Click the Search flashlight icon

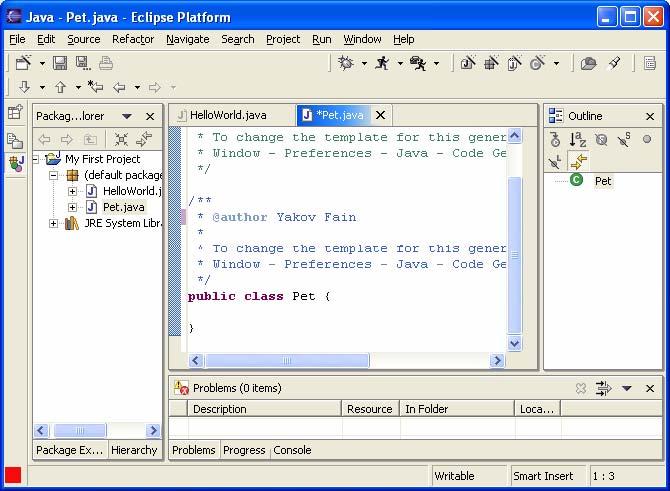tap(614, 63)
